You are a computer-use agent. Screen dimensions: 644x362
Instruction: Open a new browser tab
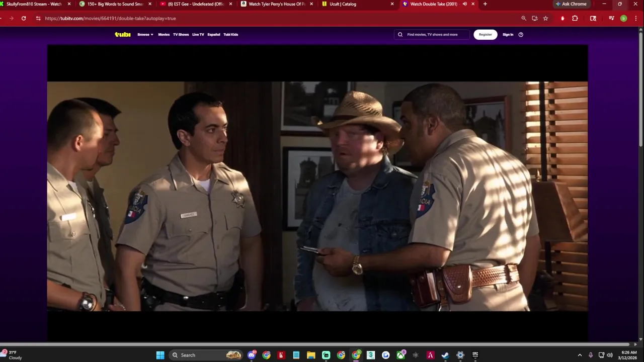pyautogui.click(x=485, y=4)
